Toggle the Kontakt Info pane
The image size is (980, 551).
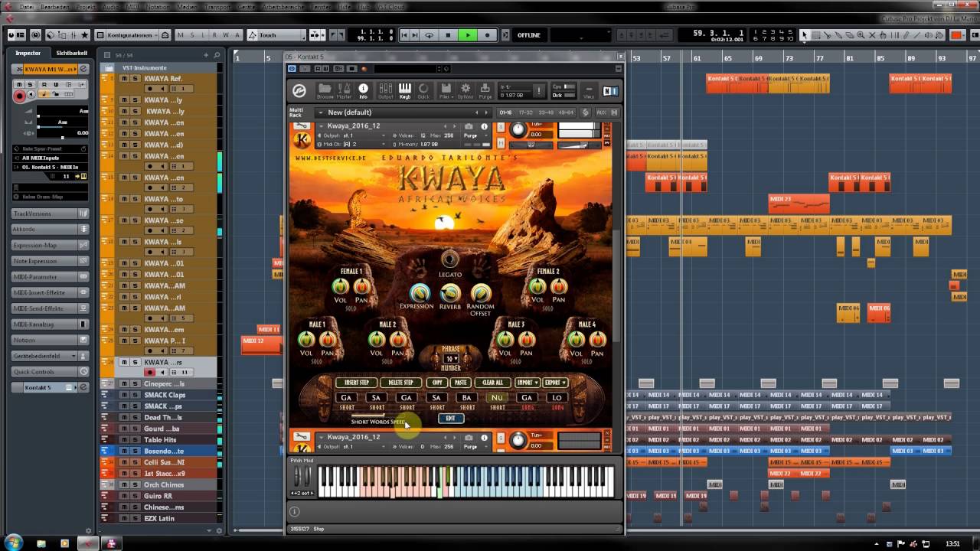[x=364, y=91]
